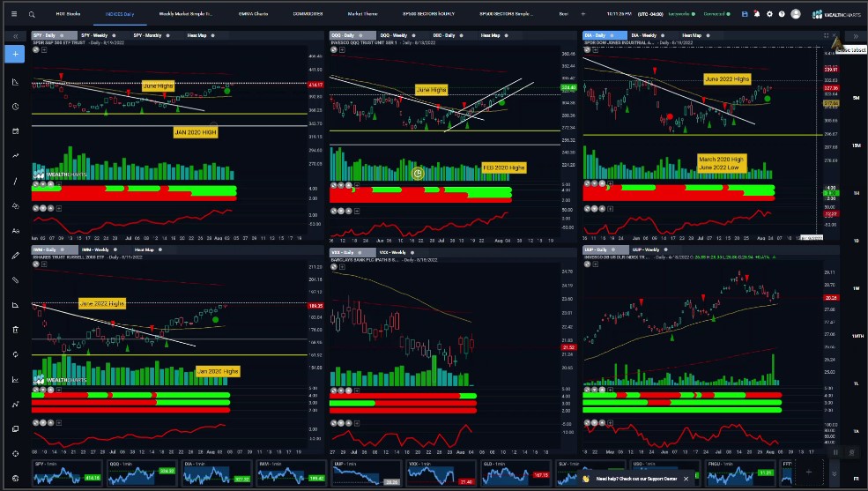Viewport: 868px width, 491px height.
Task: Expand ticker strip with bottom double-down chevron
Action: pyautogui.click(x=835, y=474)
